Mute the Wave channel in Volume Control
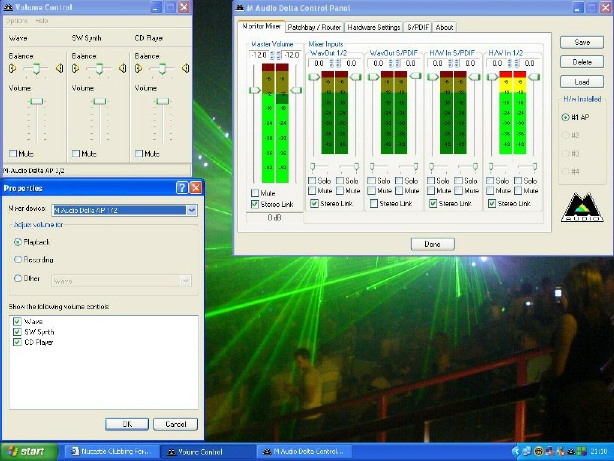Viewport: 614px width, 461px height. pos(13,153)
